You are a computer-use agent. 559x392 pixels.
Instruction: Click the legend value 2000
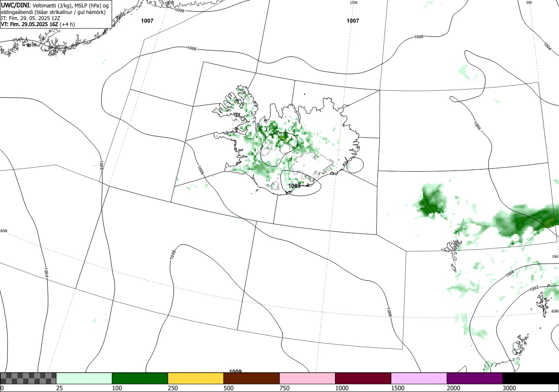[454, 388]
